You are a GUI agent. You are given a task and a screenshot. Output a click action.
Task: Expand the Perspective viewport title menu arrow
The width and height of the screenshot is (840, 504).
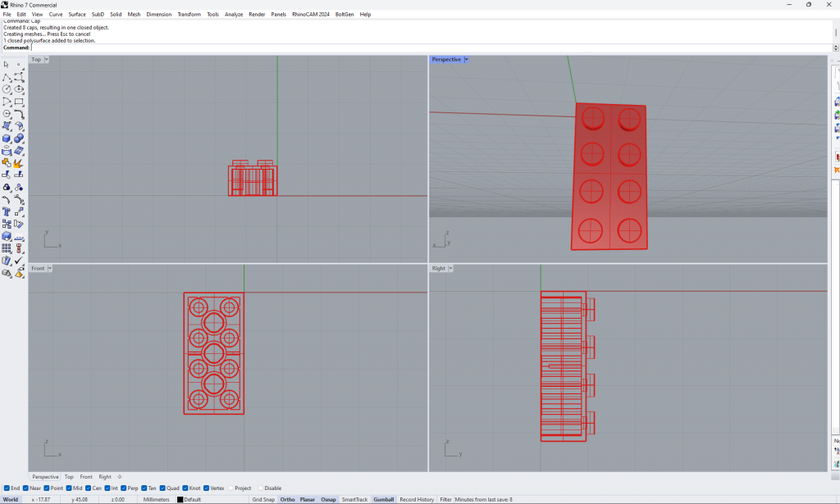pos(466,60)
